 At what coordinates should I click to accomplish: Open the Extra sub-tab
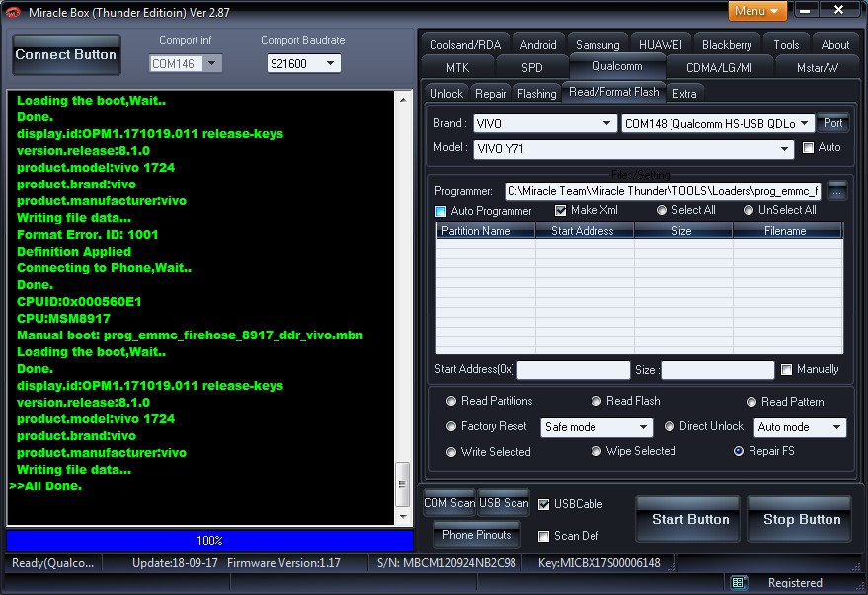click(x=684, y=94)
